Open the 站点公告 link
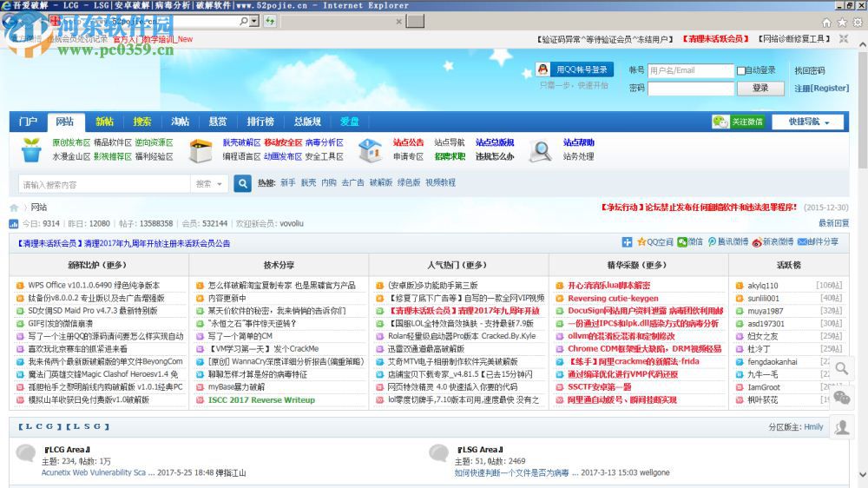 tap(409, 142)
